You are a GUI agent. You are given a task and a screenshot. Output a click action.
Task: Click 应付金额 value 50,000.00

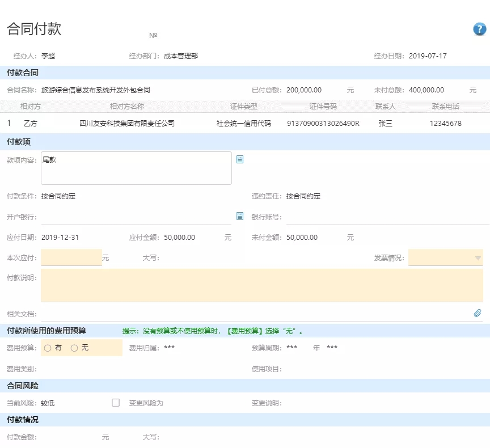click(179, 238)
